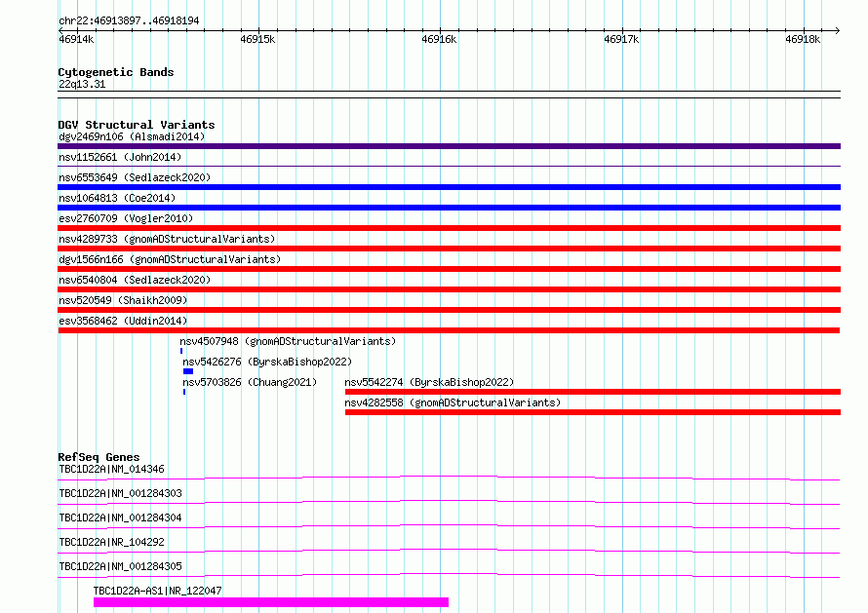Click the 46914k ruler tick label
868x613 pixels.
tap(76, 39)
